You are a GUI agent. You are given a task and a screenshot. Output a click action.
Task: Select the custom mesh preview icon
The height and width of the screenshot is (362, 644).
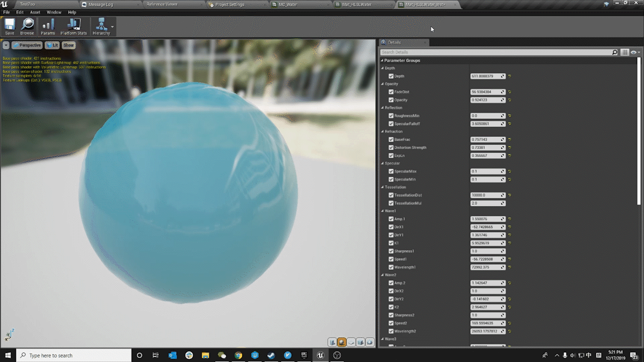[x=370, y=342]
